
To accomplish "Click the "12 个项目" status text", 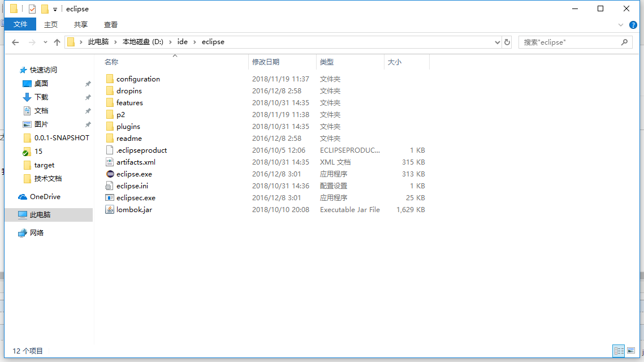I will pyautogui.click(x=28, y=351).
